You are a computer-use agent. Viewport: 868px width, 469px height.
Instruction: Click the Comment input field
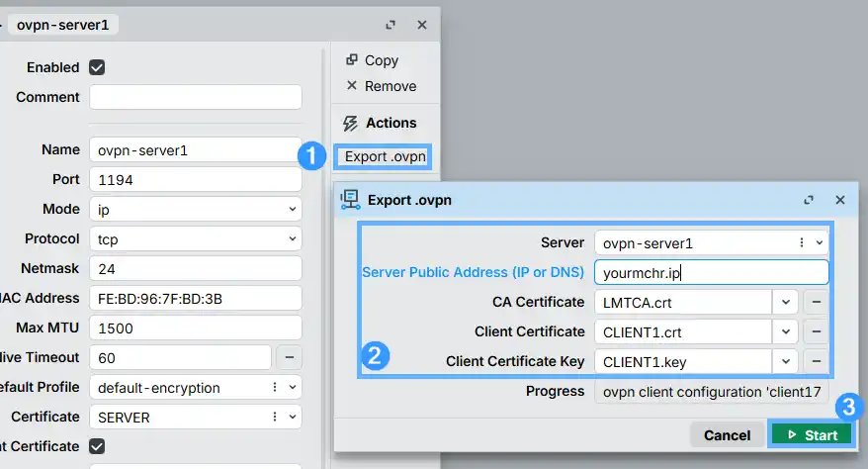tap(196, 97)
